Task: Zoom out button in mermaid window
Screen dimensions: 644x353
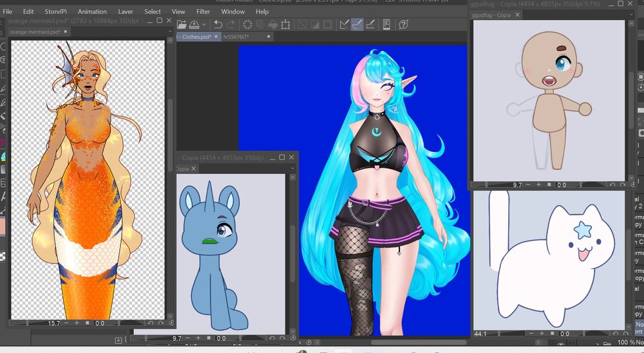Action: [66, 323]
